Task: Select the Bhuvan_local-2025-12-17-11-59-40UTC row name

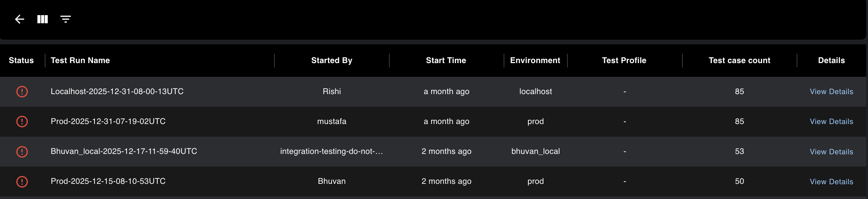Action: pyautogui.click(x=124, y=151)
